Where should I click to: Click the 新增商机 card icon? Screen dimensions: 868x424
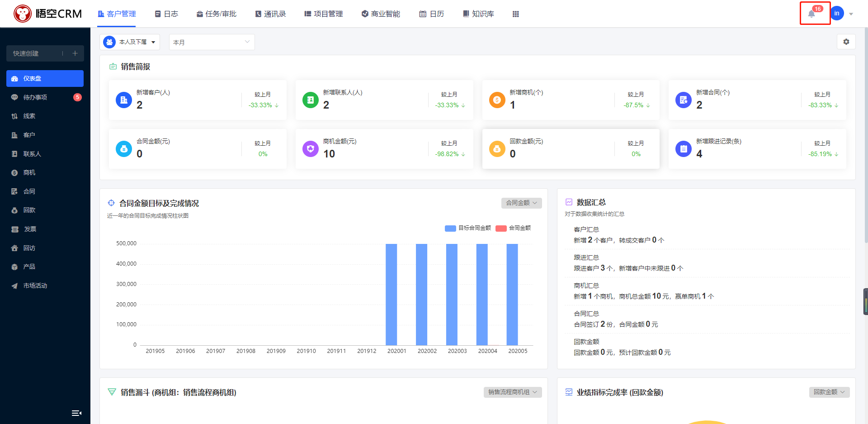point(497,100)
